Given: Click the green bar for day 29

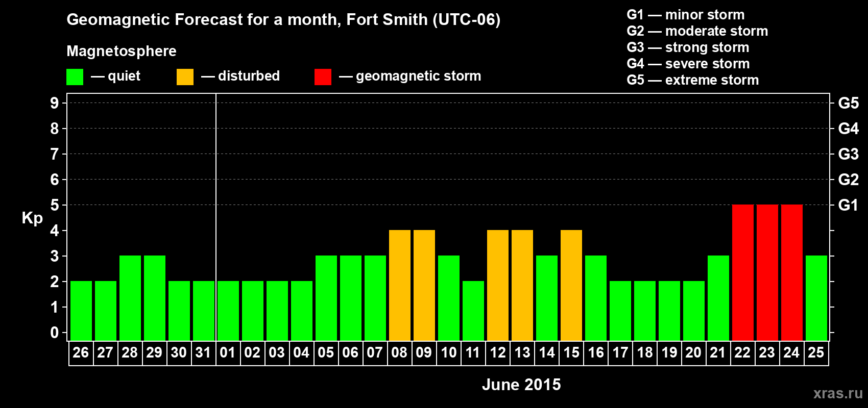Looking at the screenshot, I should 154,298.
